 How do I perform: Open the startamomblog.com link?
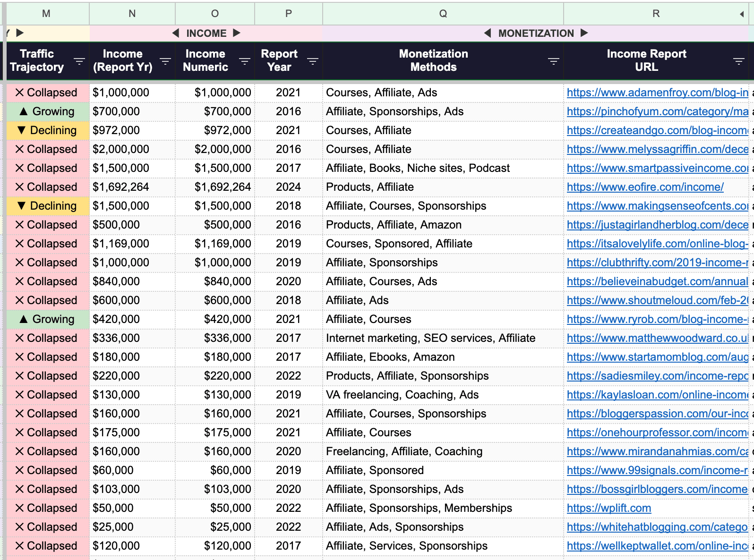coord(657,357)
